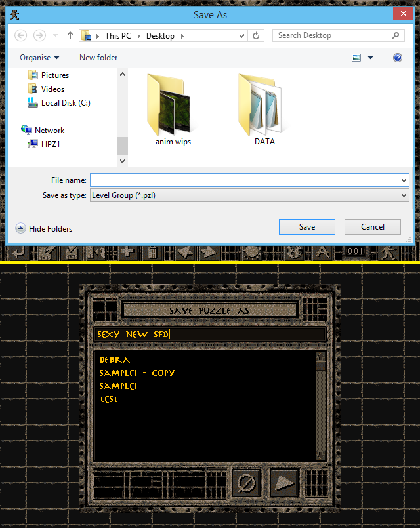
Task: Click the sound speaker icon in game toolbar
Action: tap(98, 253)
